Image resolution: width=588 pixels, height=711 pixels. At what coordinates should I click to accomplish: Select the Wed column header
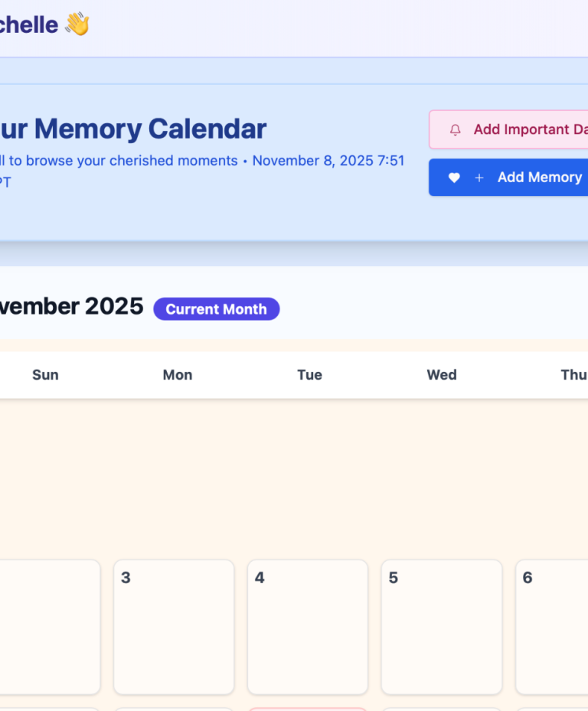coord(442,375)
